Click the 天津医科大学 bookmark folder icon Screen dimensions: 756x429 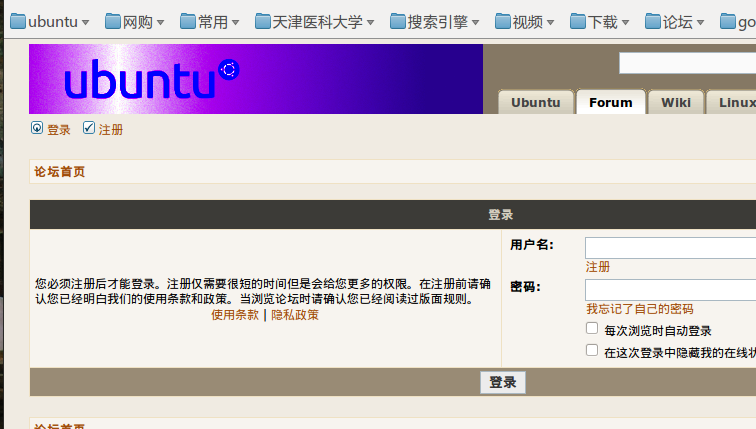pyautogui.click(x=263, y=22)
